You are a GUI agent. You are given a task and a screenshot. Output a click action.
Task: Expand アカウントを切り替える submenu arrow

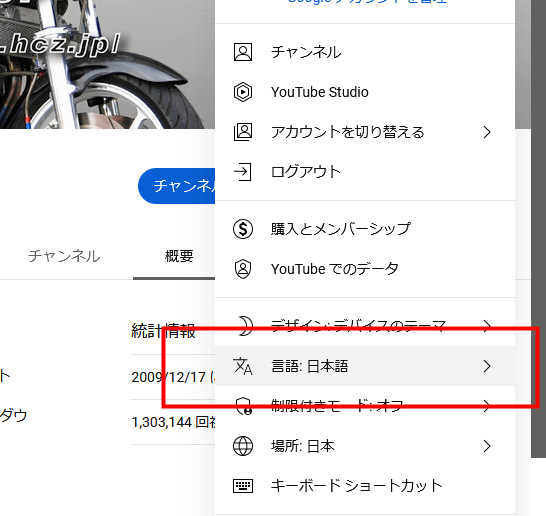point(487,132)
